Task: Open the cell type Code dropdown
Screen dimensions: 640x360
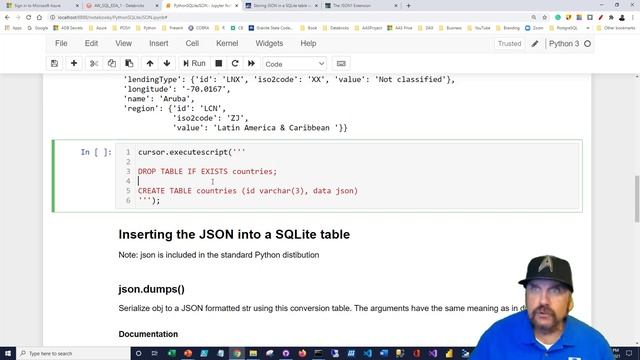Action: [294, 64]
